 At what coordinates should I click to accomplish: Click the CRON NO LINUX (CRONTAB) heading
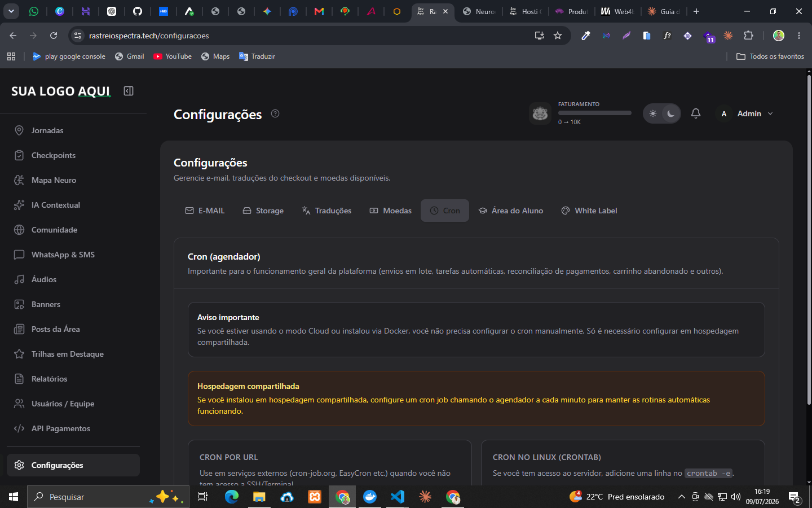[x=547, y=457]
